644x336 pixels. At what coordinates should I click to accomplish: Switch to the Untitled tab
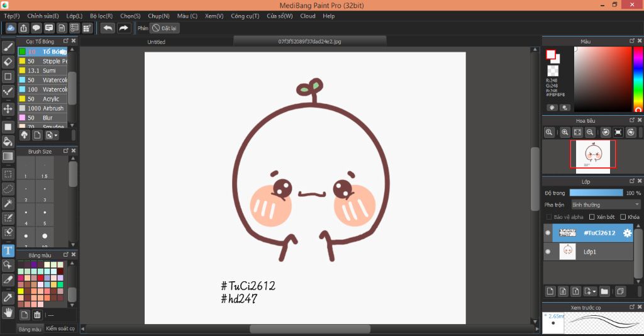(x=156, y=42)
